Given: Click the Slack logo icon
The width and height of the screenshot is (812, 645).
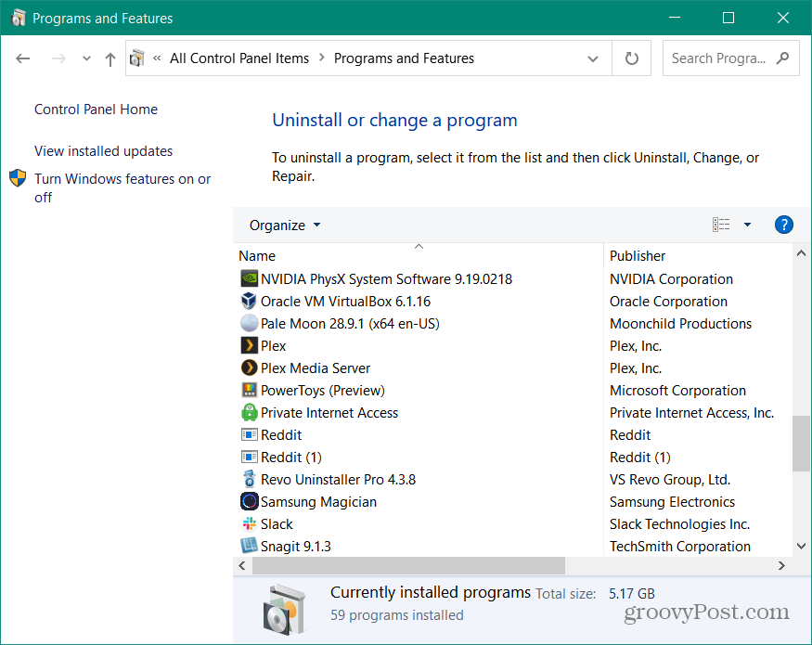Looking at the screenshot, I should point(249,523).
